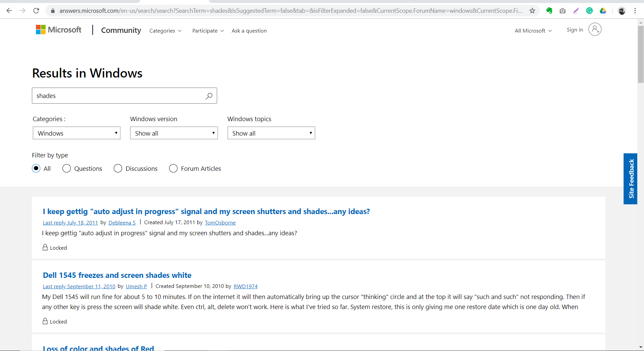Open the 'auto adjust in progress' thread
644x351 pixels.
point(206,211)
